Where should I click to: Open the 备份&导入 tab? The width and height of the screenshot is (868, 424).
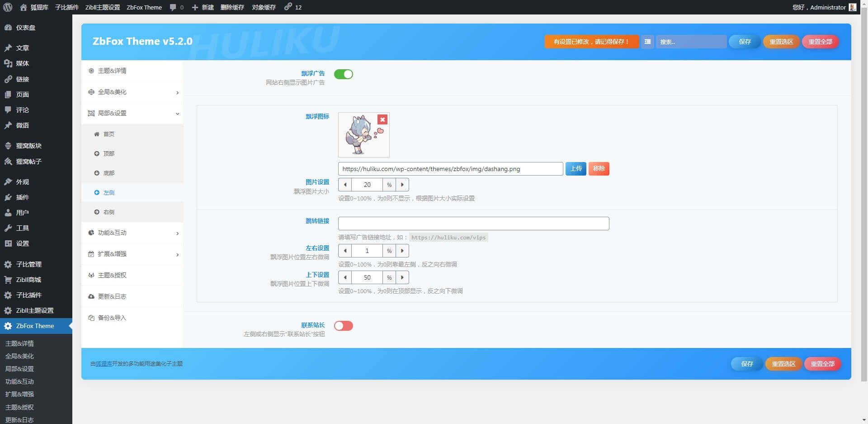click(112, 318)
